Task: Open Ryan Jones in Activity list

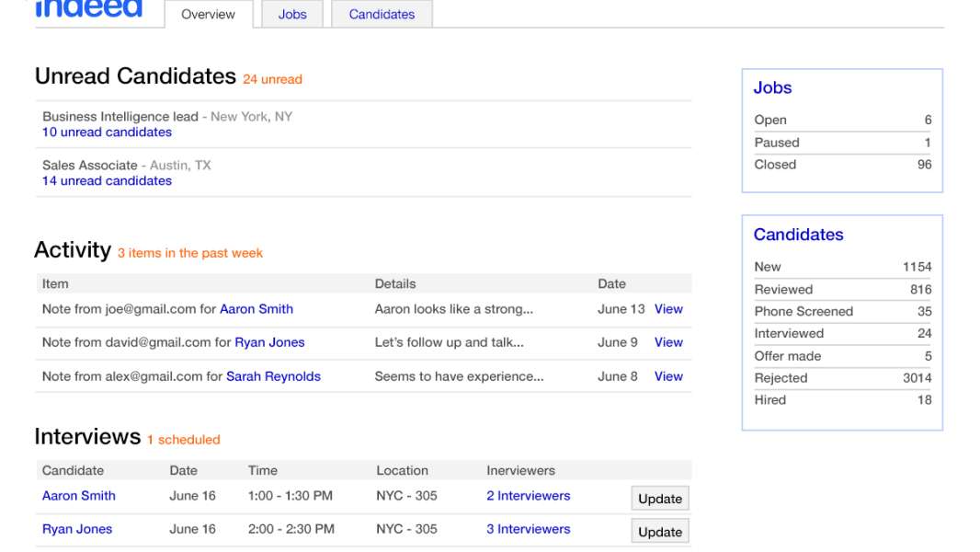Action: point(269,342)
